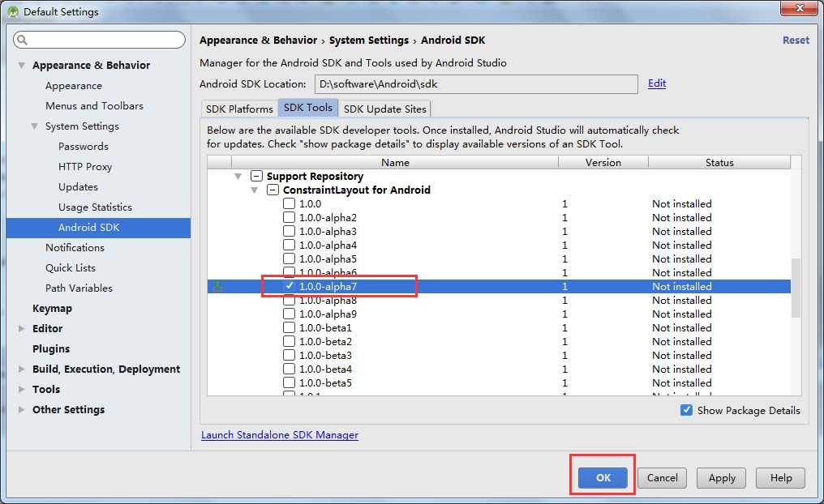Open the Updates settings page

coord(78,187)
